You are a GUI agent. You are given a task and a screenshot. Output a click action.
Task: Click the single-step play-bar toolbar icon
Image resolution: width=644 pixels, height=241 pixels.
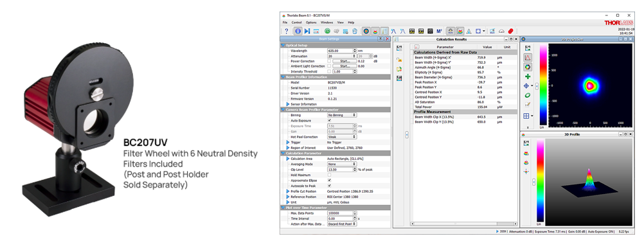point(307,31)
